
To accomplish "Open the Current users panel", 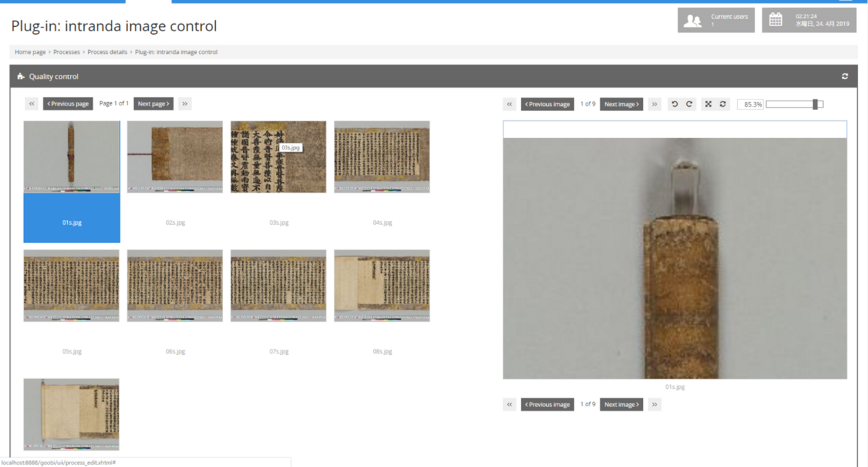I will (716, 20).
